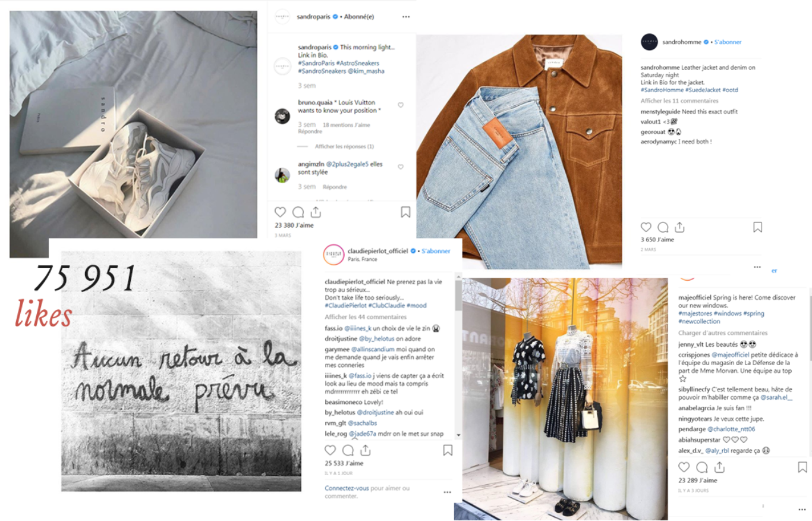Bookmark the claudiepierlot_officiel post
812x521 pixels.
pyautogui.click(x=448, y=450)
